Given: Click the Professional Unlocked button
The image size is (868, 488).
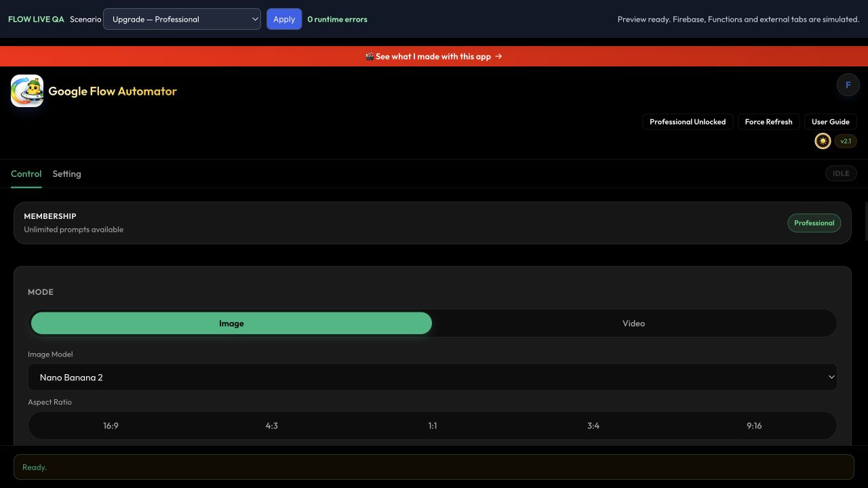Looking at the screenshot, I should click(688, 122).
